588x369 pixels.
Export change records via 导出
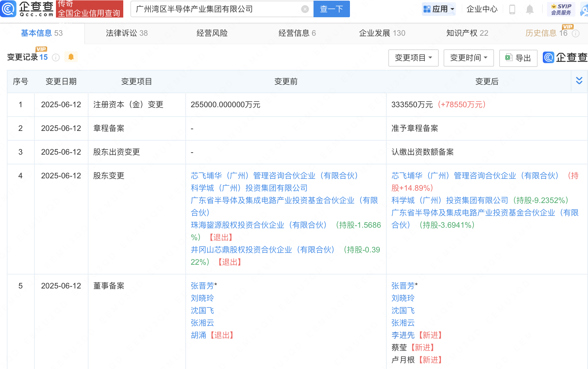coord(518,58)
